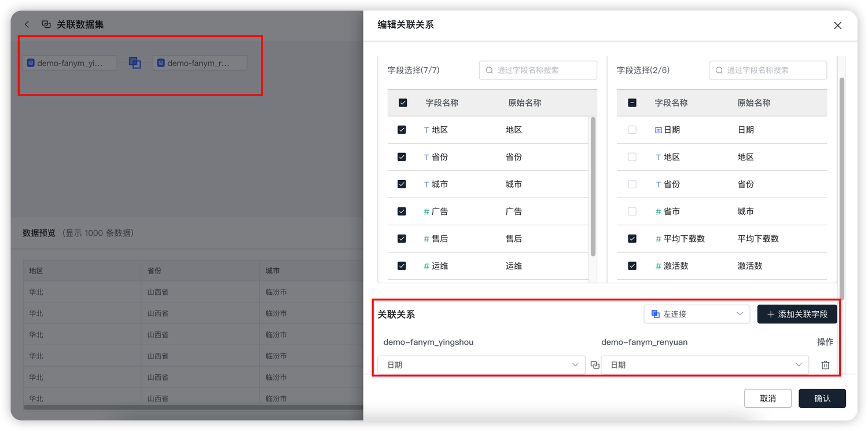Click the demo-fanym_yi... dataset node

click(x=69, y=63)
